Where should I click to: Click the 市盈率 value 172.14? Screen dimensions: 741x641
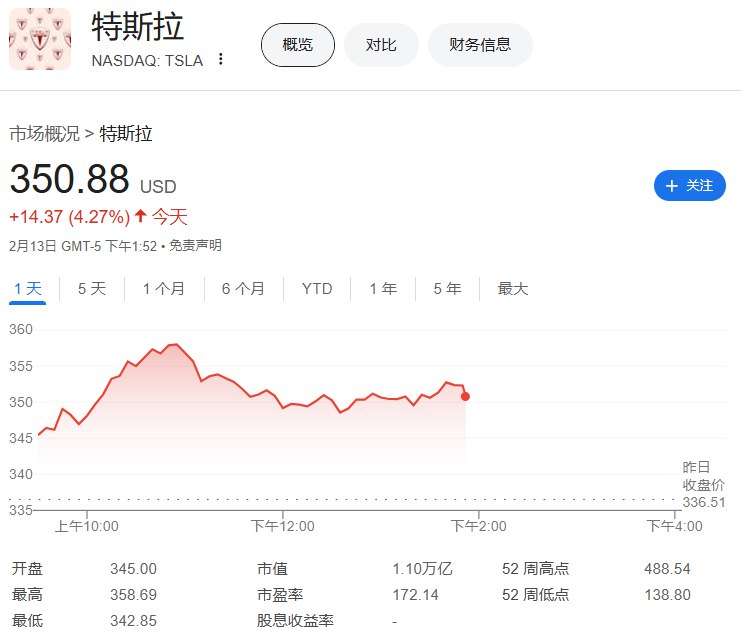[416, 595]
